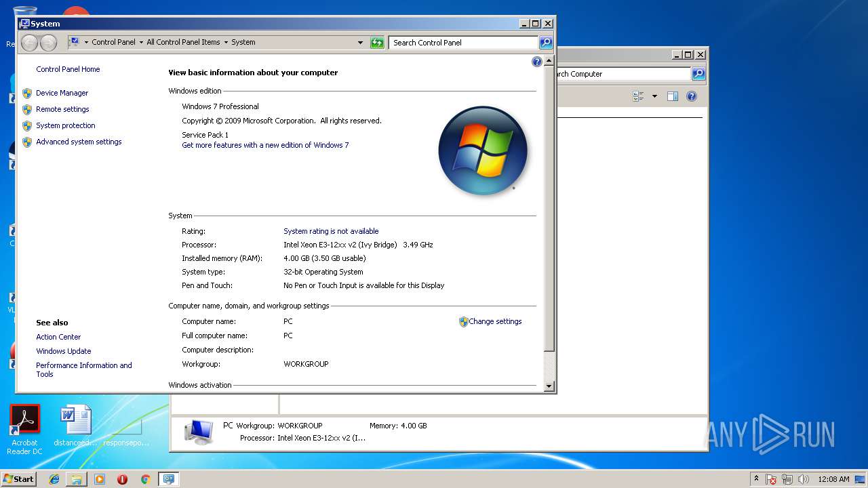
Task: Open Remote settings link
Action: [x=62, y=109]
